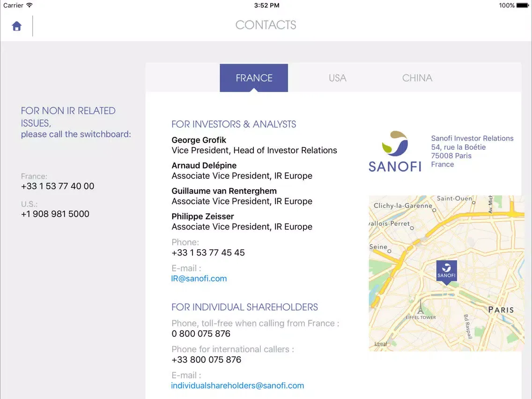
Task: Select the name Philippe Zeisser
Action: click(203, 216)
